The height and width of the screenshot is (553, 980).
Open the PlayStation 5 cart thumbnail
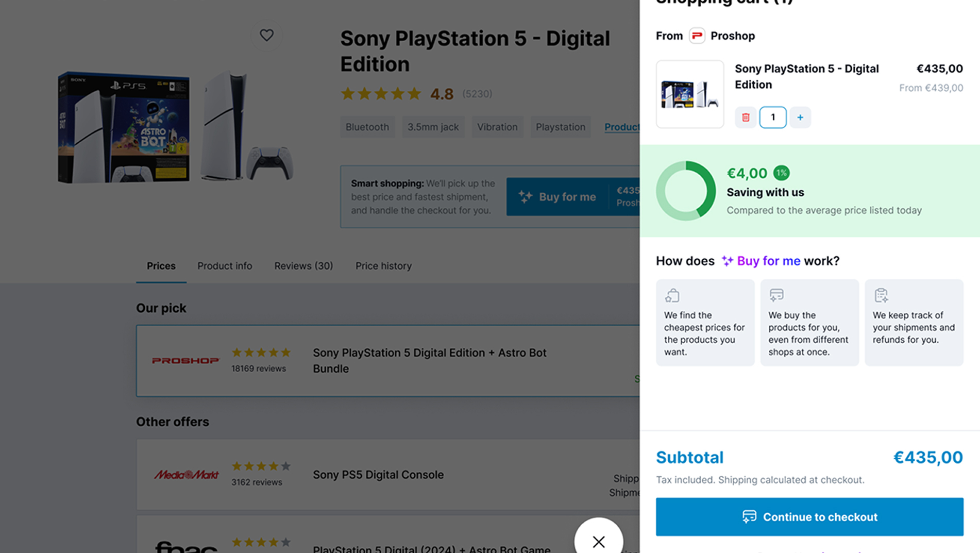click(x=689, y=94)
